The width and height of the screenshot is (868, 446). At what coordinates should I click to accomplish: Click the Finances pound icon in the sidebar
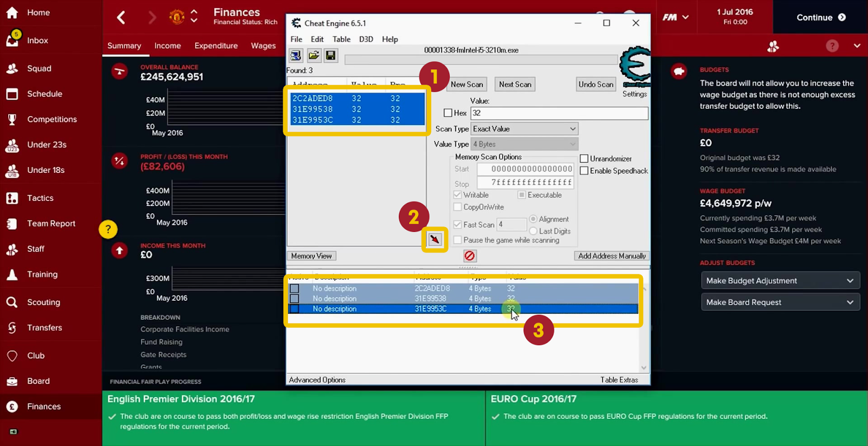[x=12, y=406]
